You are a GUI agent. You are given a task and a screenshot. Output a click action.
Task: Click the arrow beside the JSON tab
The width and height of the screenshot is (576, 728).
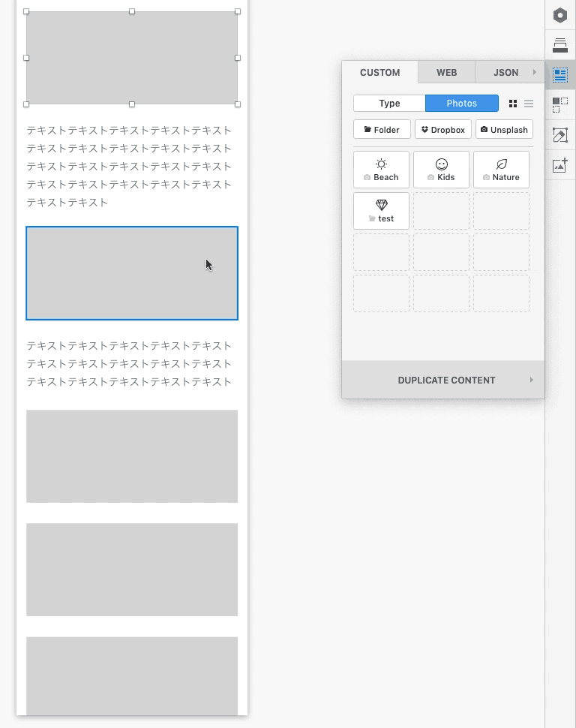(535, 72)
